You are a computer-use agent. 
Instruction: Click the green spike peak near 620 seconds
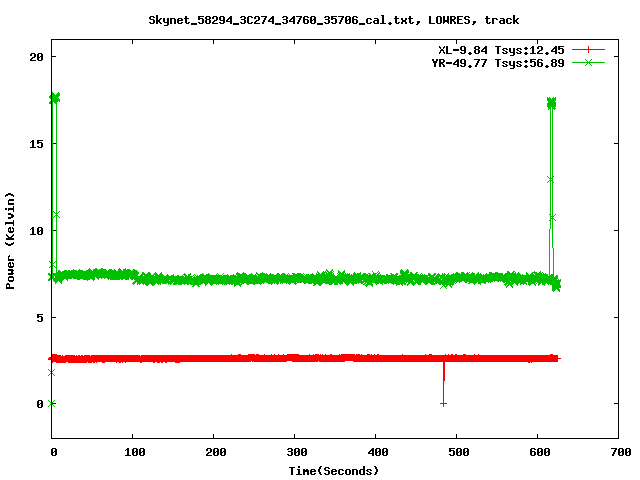(551, 103)
